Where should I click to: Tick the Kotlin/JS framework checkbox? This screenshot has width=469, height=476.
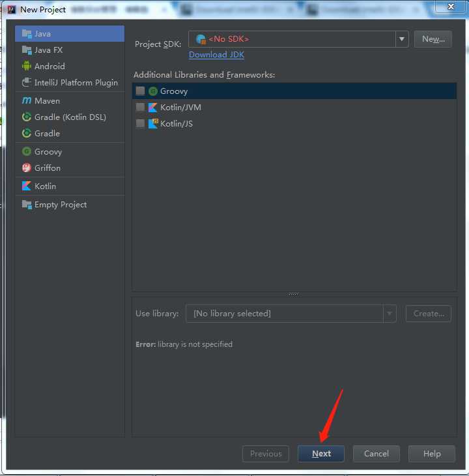(x=140, y=123)
